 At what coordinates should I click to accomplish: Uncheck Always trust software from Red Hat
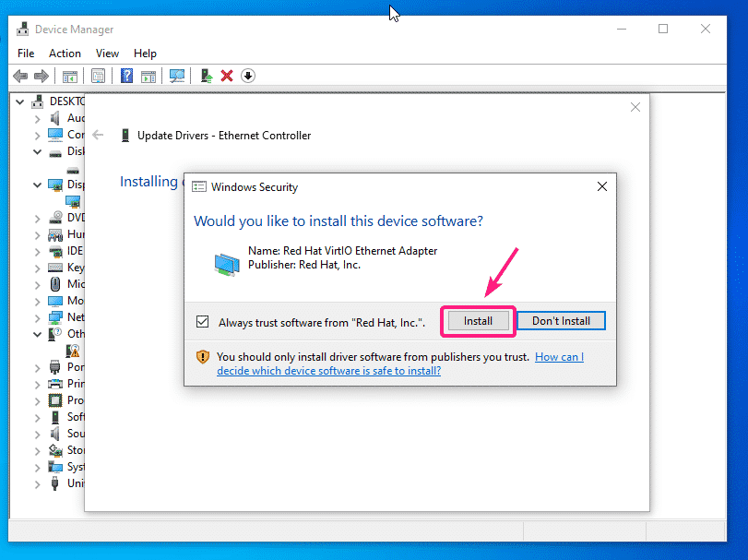[x=202, y=322]
